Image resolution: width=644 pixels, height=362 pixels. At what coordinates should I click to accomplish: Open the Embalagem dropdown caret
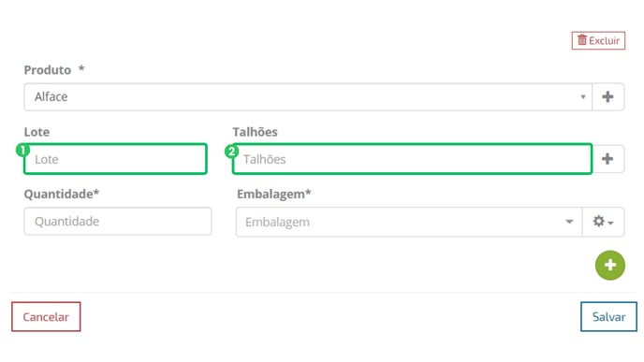[569, 222]
